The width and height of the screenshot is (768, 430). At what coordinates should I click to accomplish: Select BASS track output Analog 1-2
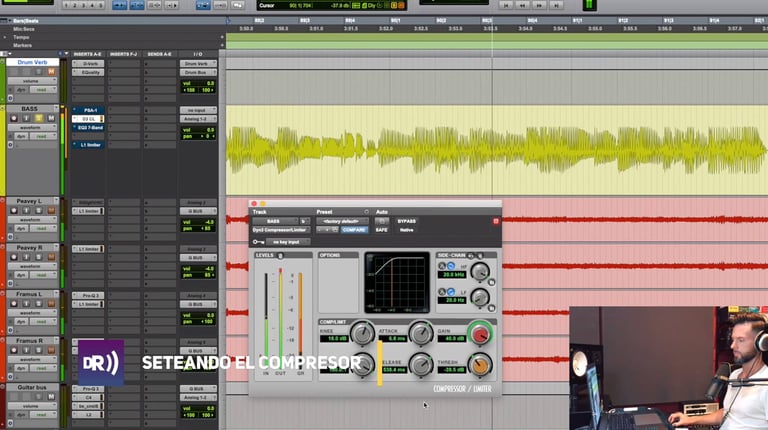tap(198, 119)
